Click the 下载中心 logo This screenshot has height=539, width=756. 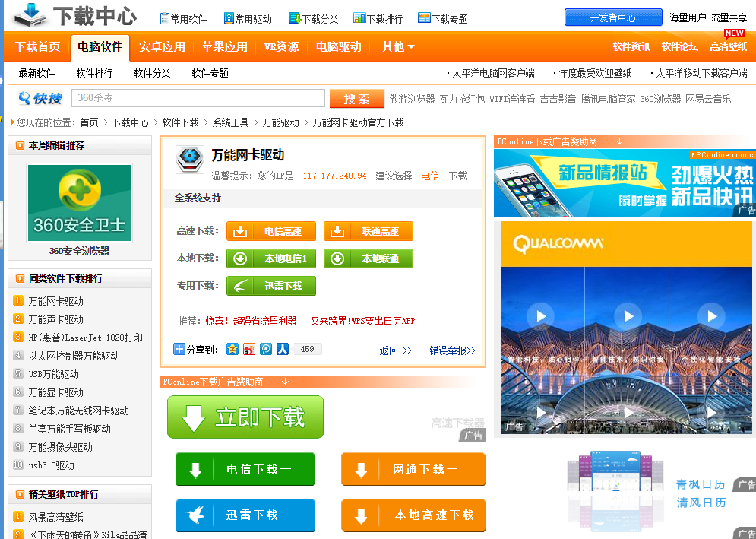tap(76, 15)
